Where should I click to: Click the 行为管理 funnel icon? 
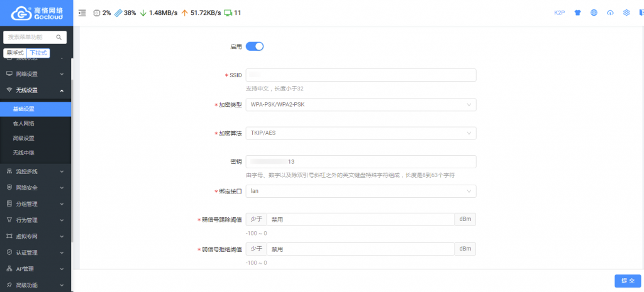click(9, 220)
